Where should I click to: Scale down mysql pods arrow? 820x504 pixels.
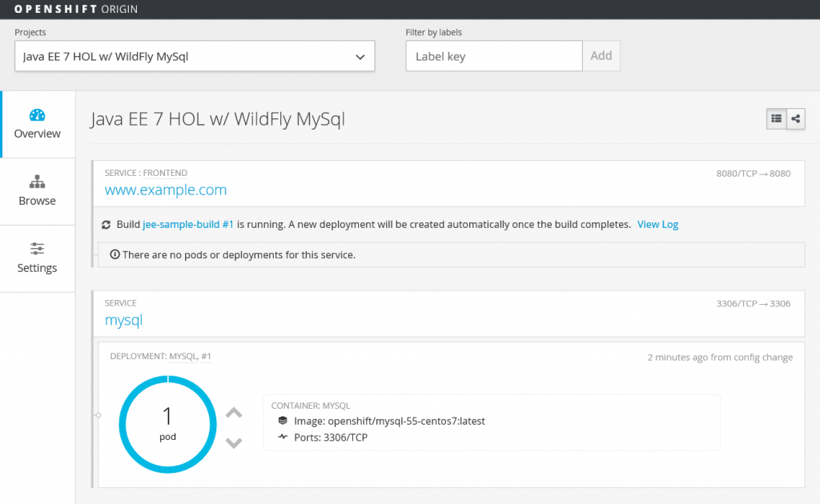coord(234,443)
